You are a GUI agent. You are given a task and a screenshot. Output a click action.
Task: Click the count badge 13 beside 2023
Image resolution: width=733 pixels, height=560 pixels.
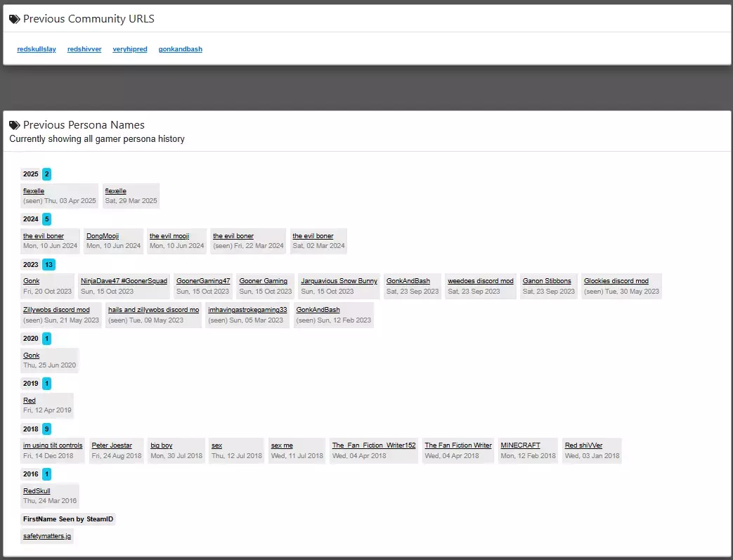coord(48,265)
